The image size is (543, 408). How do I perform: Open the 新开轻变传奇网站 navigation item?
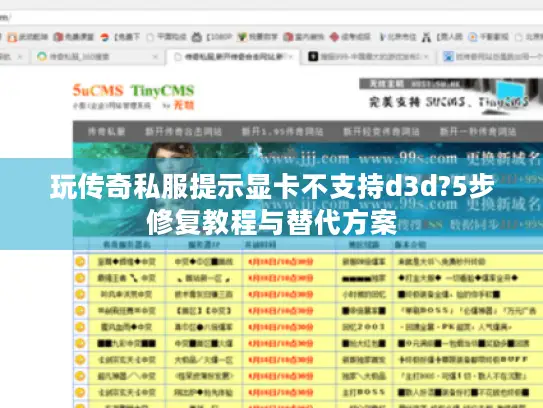(381, 132)
